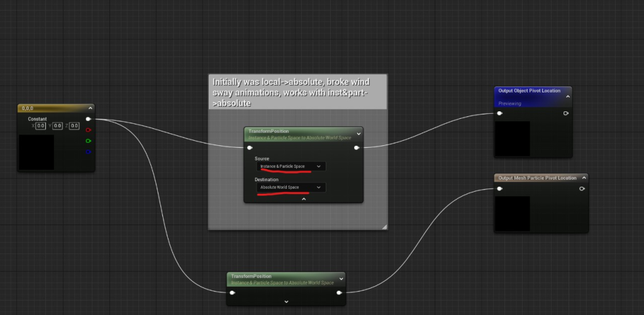Click the Constant Z value field
The height and width of the screenshot is (315, 644).
74,126
